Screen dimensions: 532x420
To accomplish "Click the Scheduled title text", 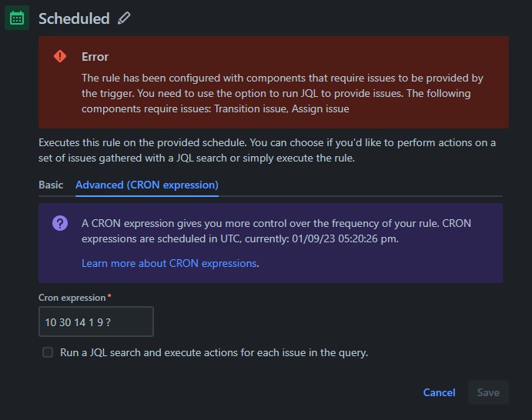I will (x=74, y=18).
